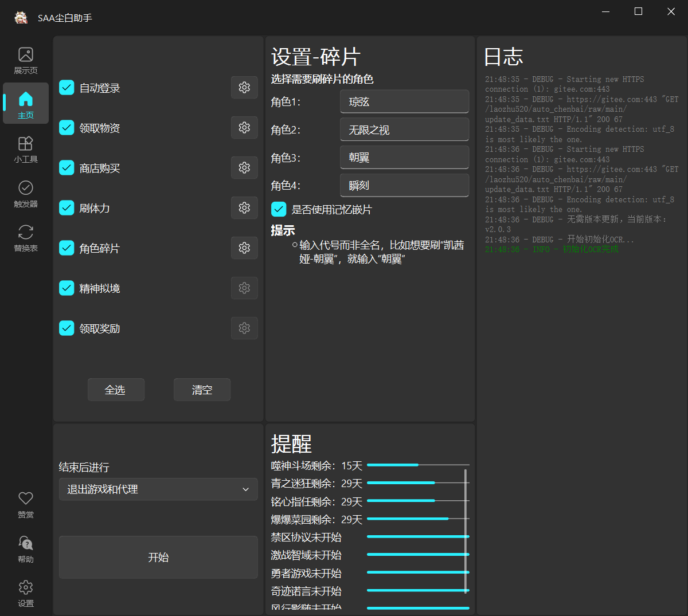Click the 设置-碎片 heading
This screenshot has height=616, width=688.
point(316,57)
